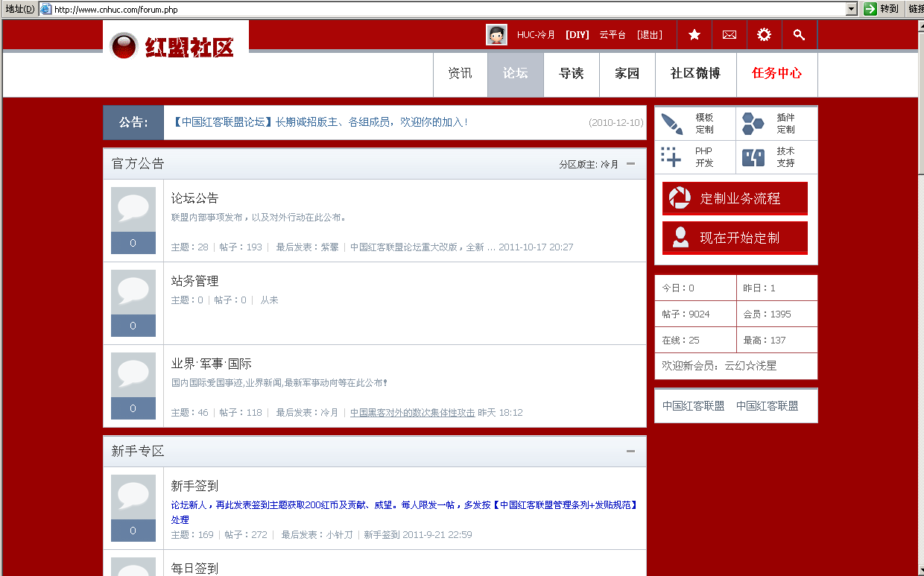The height and width of the screenshot is (576, 924).
Task: Open the 论坛公告 speech-bubble forum icon
Action: coord(133,208)
